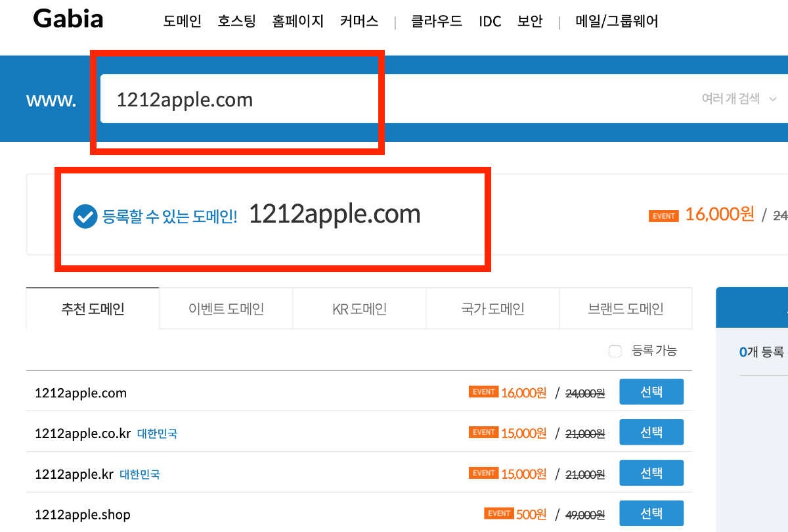Click 15,000원 price for 1212apple.co.kr
Viewport: 788px width, 532px height.
pos(523,433)
